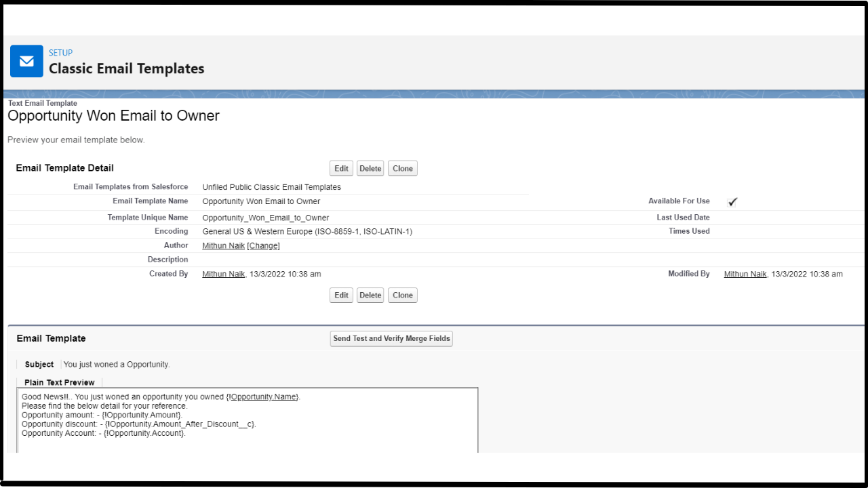Click the Classic Email Templates envelope icon
The width and height of the screenshot is (868, 488).
[x=26, y=61]
